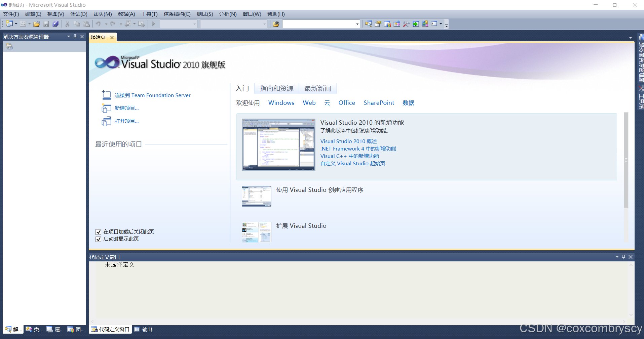Select the Team Explorer (团...) bottom tab
The height and width of the screenshot is (339, 644).
click(x=76, y=330)
